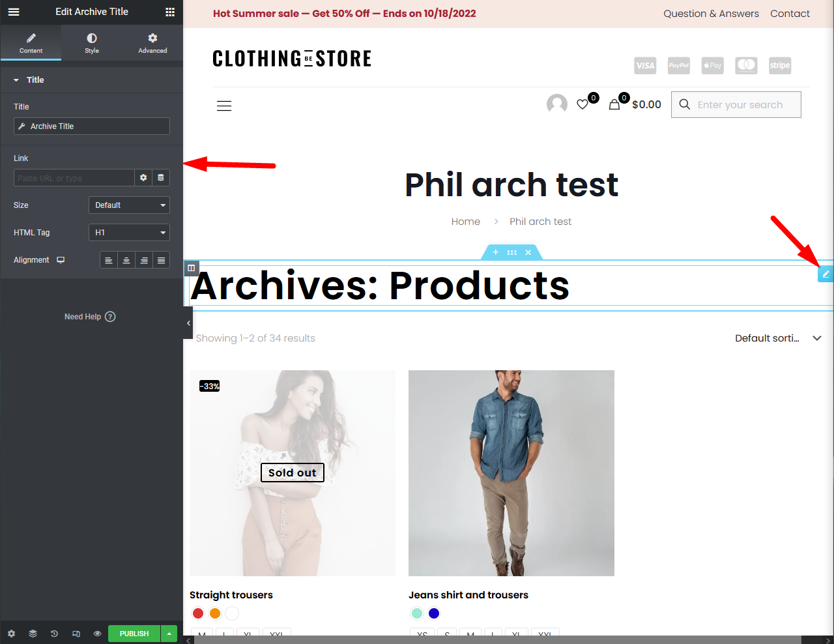Open the HTML Tag dropdown
The width and height of the screenshot is (834, 644).
click(x=129, y=233)
